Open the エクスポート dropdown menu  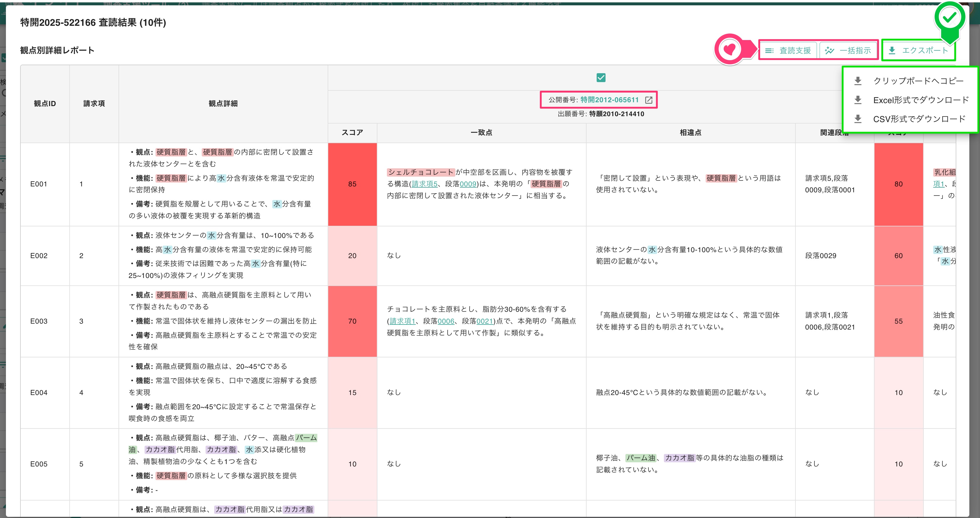pyautogui.click(x=919, y=50)
